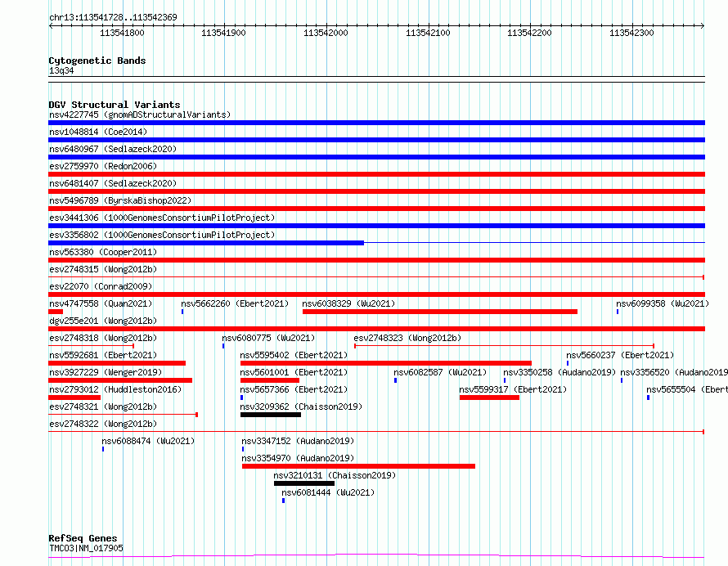Open nsv3350258 (Audano2019) variant
The height and width of the screenshot is (566, 728).
click(x=559, y=372)
